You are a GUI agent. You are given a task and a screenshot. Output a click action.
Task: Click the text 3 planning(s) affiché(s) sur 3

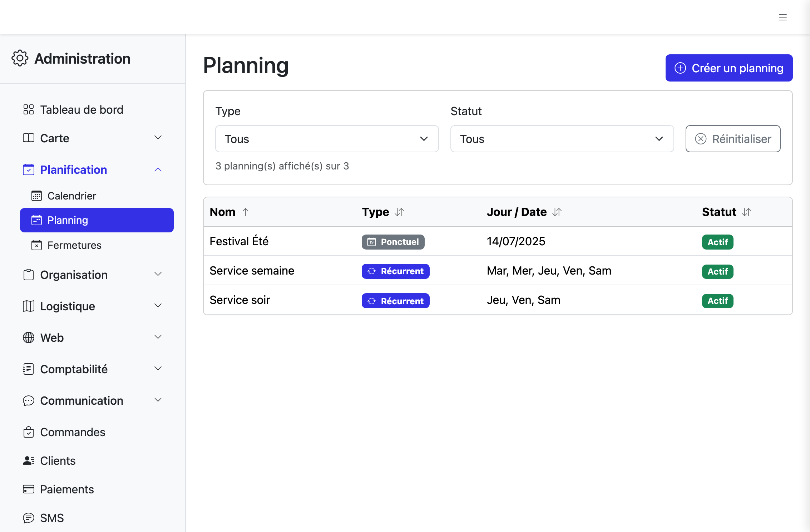coord(282,166)
